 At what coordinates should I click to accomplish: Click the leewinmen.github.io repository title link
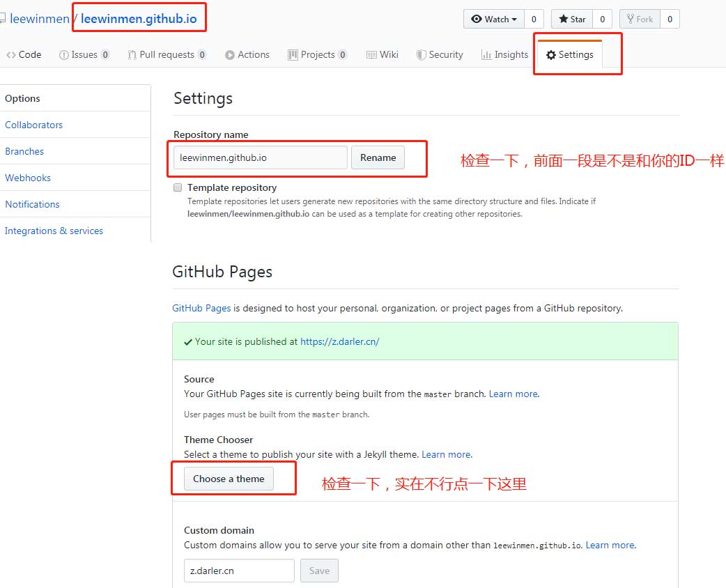click(139, 19)
